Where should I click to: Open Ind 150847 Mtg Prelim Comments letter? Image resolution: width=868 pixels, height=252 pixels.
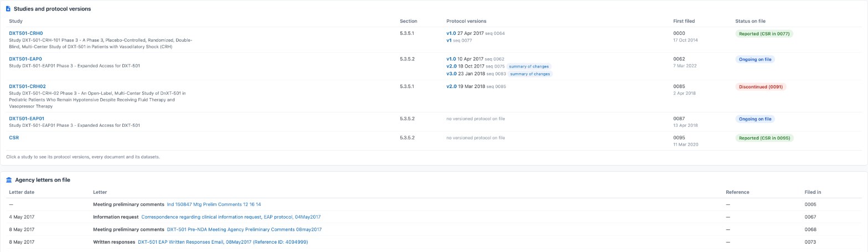(214, 204)
